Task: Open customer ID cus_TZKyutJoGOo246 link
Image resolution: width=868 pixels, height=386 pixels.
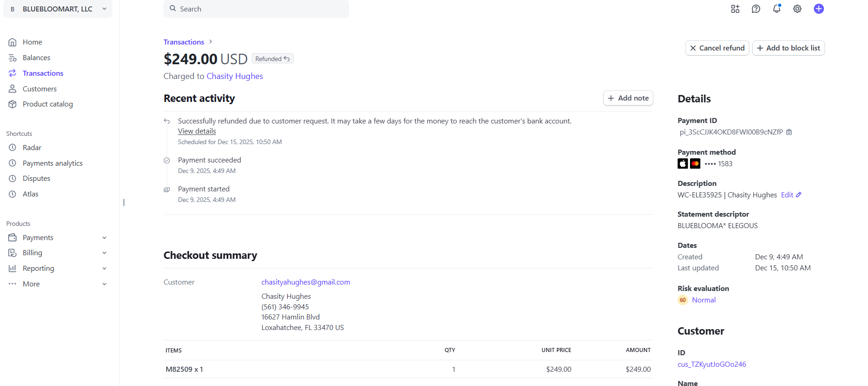Action: pyautogui.click(x=712, y=364)
